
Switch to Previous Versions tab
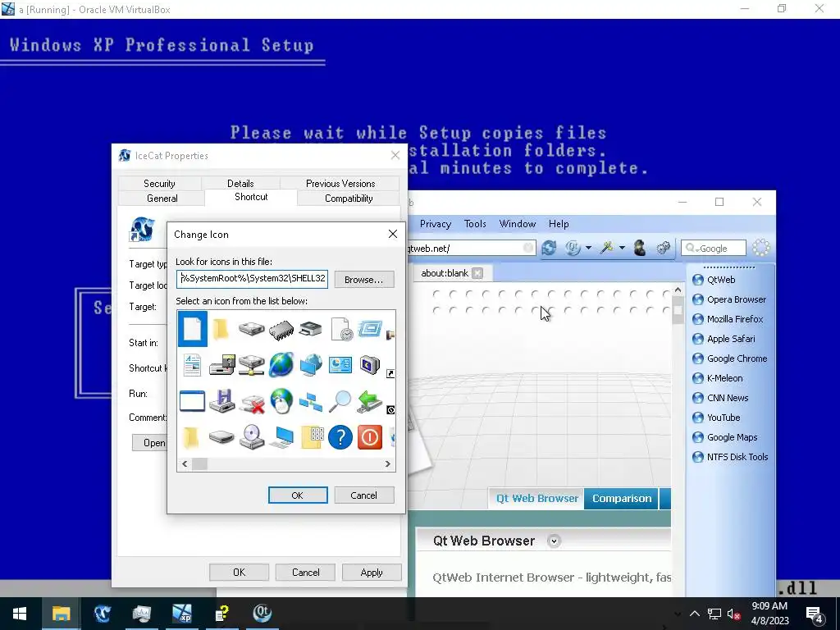[x=340, y=183]
